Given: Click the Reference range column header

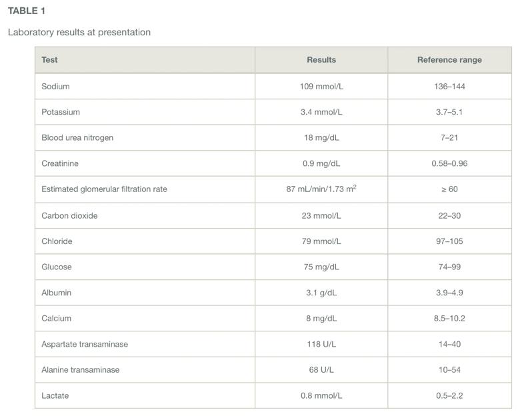Looking at the screenshot, I should point(449,60).
